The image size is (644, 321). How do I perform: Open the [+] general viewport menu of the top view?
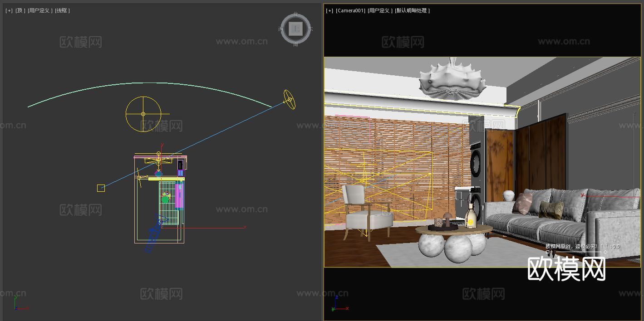[x=9, y=10]
